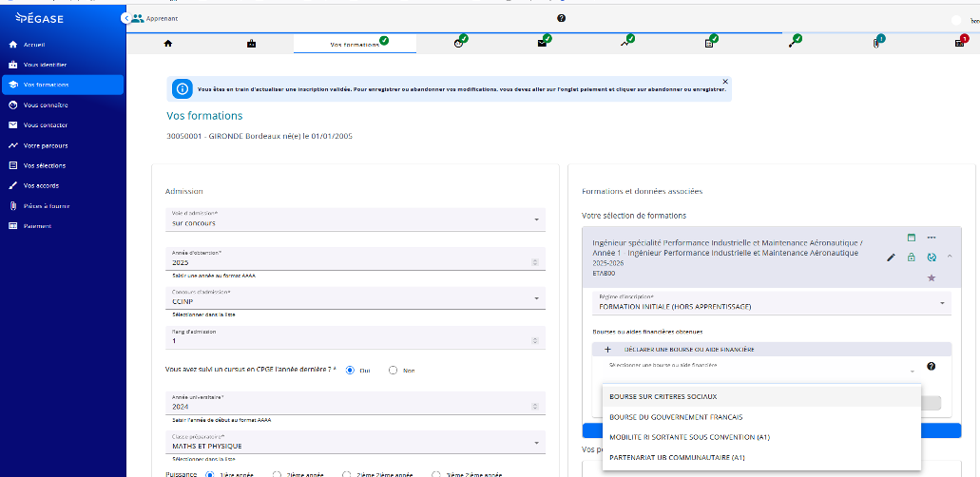Click the pencil edit icon on the formation card
The image size is (980, 477).
click(891, 258)
